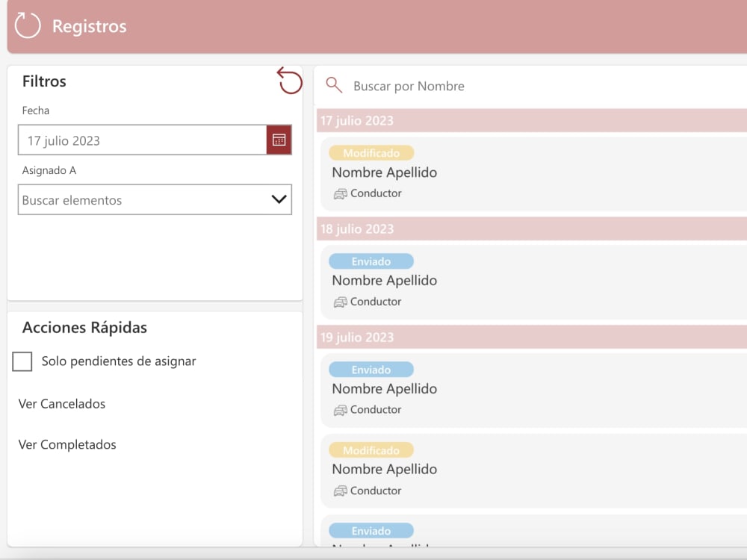
Task: Click the car icon in the first 19 julio card
Action: 340,410
